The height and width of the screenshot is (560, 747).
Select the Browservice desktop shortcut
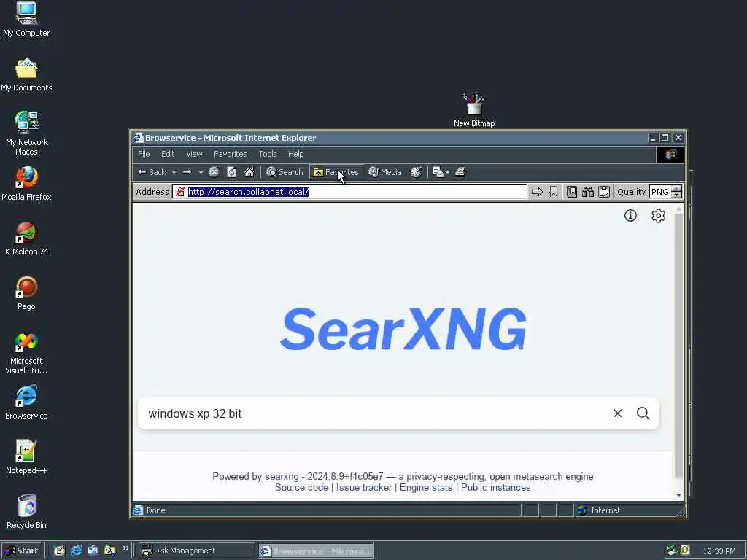pyautogui.click(x=27, y=402)
